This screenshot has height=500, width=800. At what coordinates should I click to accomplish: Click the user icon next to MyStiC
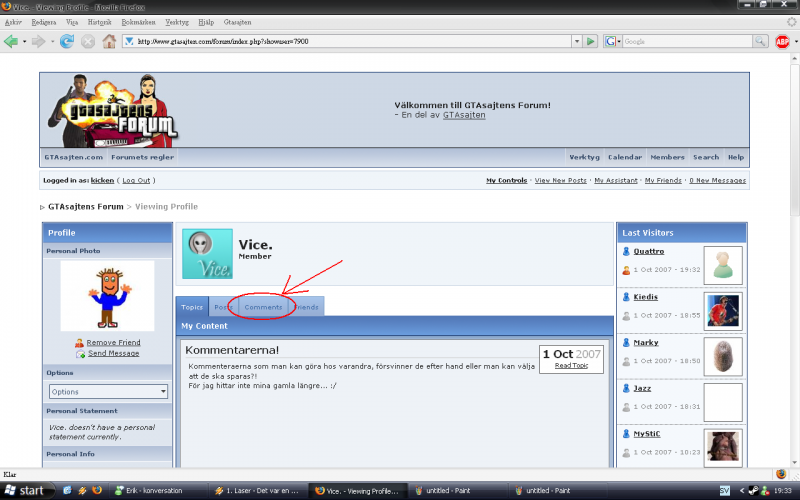click(626, 434)
